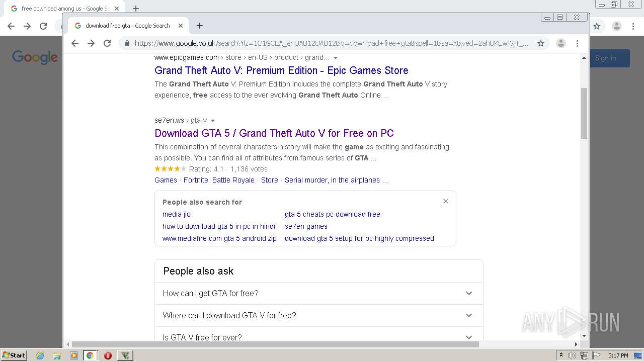Go forward in the front Chrome window
The height and width of the screenshot is (362, 644).
point(91,43)
